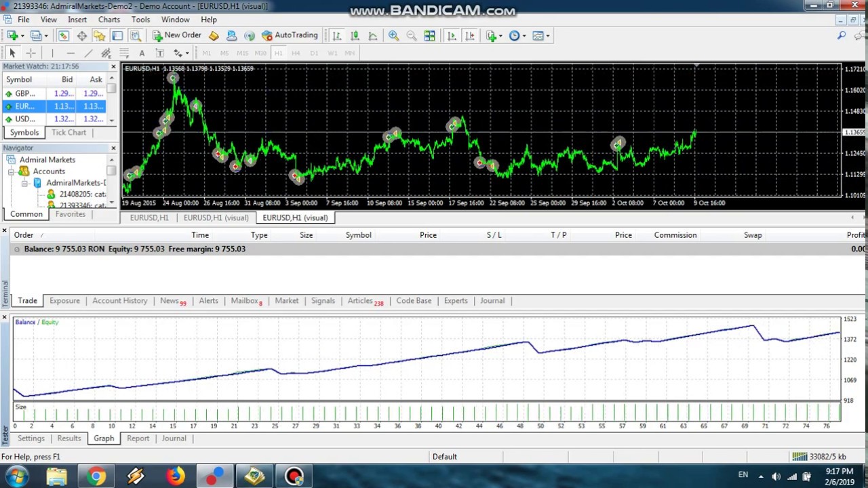Select the Crosshair tool

click(x=31, y=53)
